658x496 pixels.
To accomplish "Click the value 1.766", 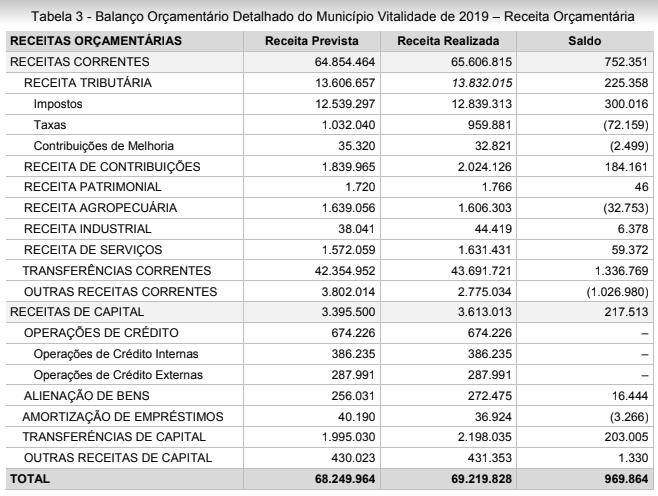I will pyautogui.click(x=497, y=187).
